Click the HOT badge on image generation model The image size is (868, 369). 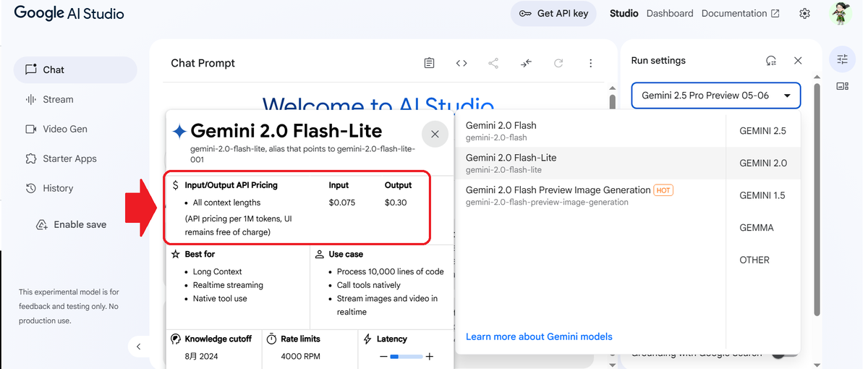663,190
